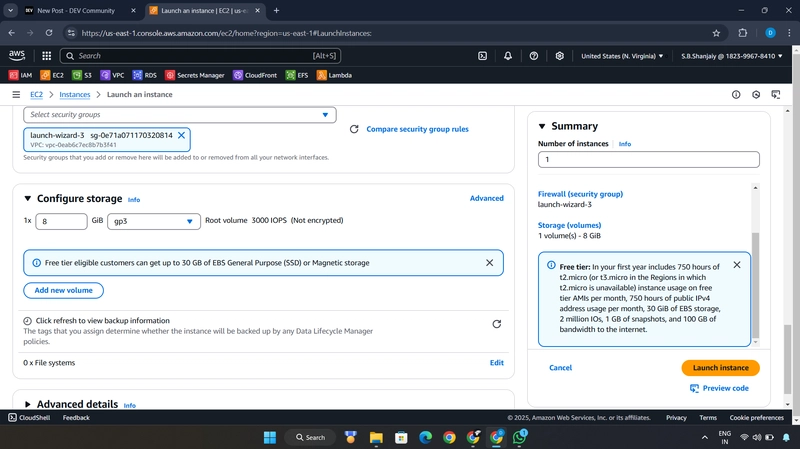Open the S.B.Shanjaly account menu

(732, 56)
